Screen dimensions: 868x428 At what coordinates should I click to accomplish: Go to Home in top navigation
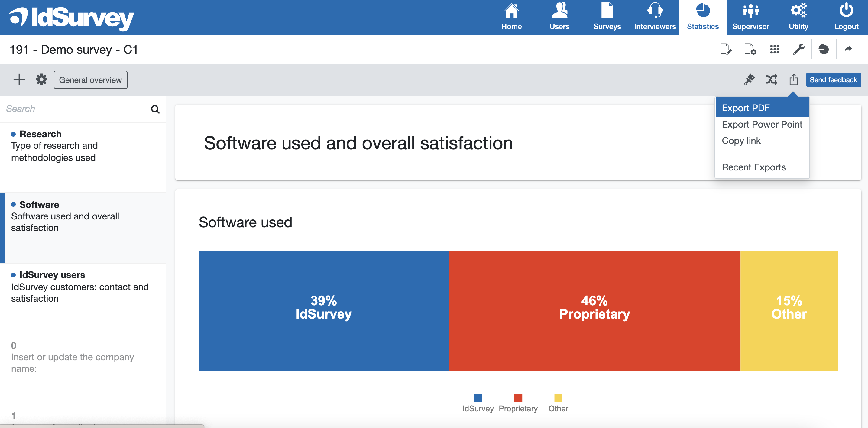coord(511,17)
